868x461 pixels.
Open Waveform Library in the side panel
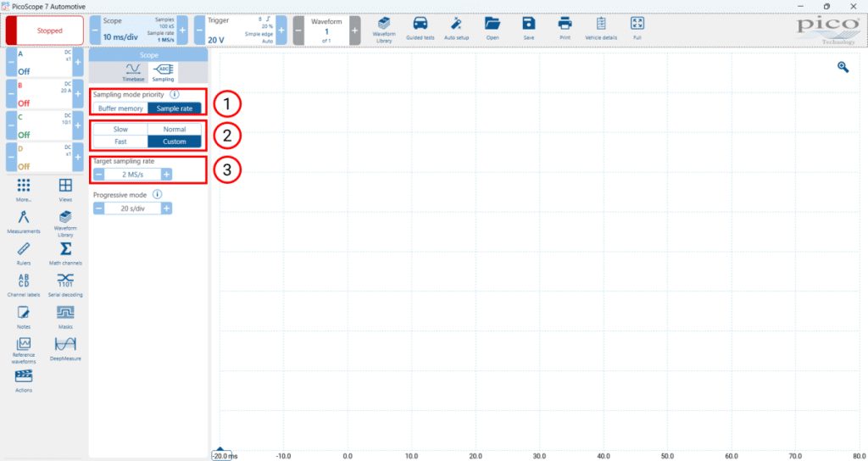tap(65, 224)
